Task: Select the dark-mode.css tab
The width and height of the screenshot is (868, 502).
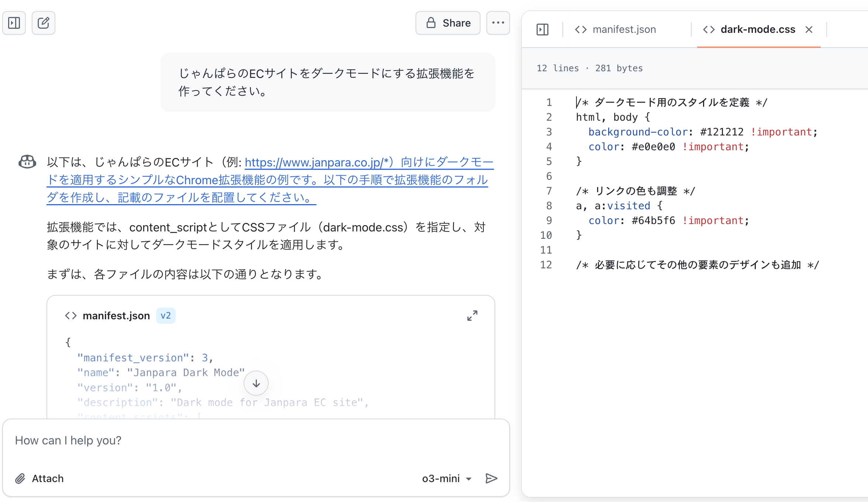Action: tap(757, 30)
